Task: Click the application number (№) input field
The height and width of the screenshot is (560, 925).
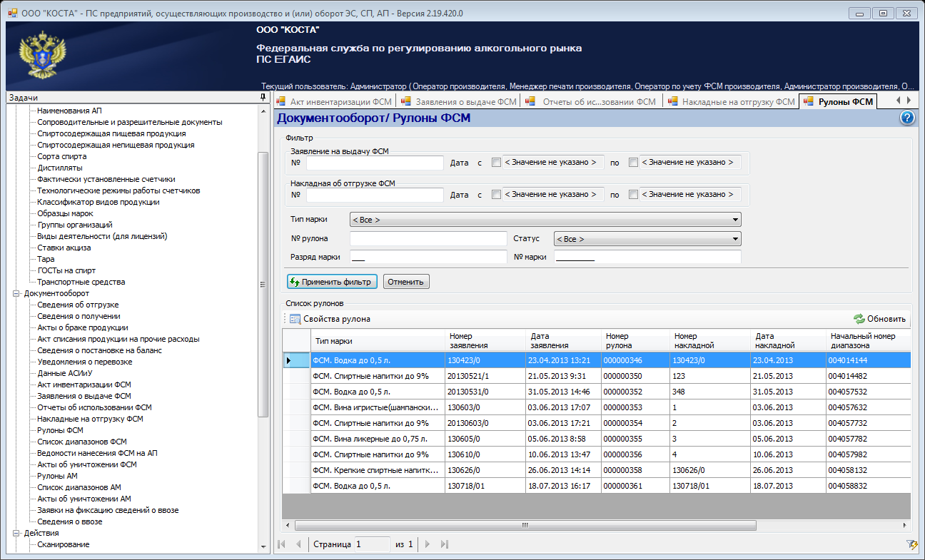Action: pyautogui.click(x=375, y=163)
